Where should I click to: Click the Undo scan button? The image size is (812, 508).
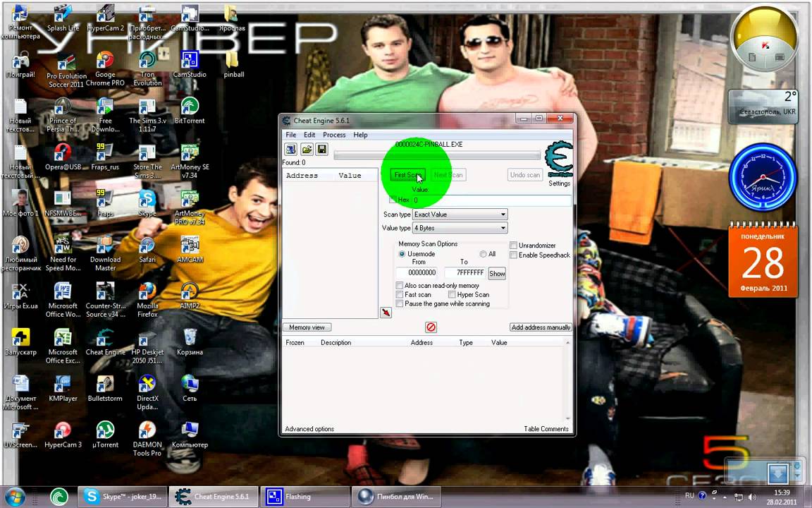tap(525, 175)
